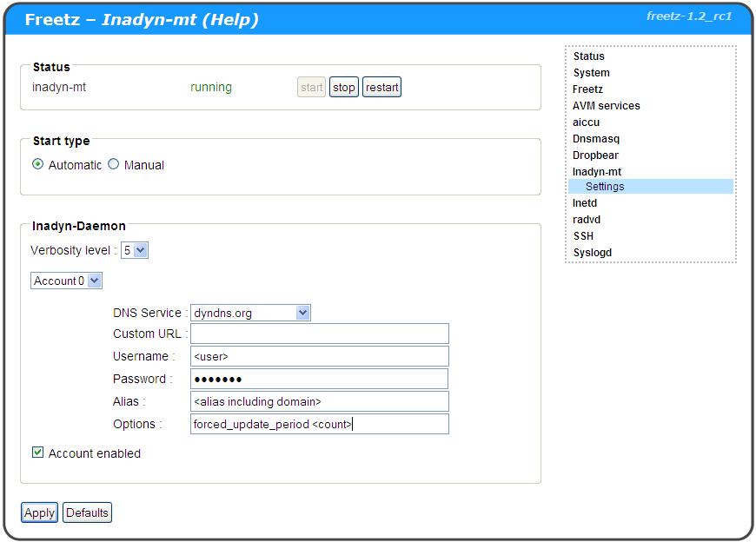
Task: Open the DNS Service dropdown
Action: [x=250, y=313]
